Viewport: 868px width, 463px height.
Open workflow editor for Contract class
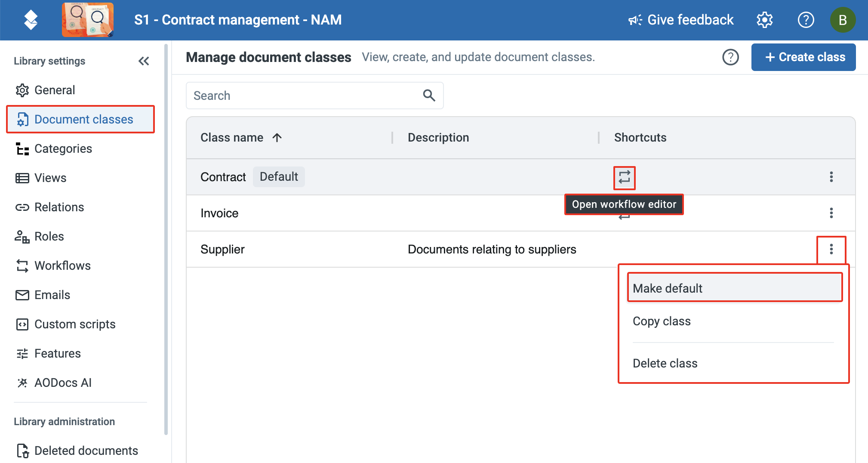(x=624, y=177)
